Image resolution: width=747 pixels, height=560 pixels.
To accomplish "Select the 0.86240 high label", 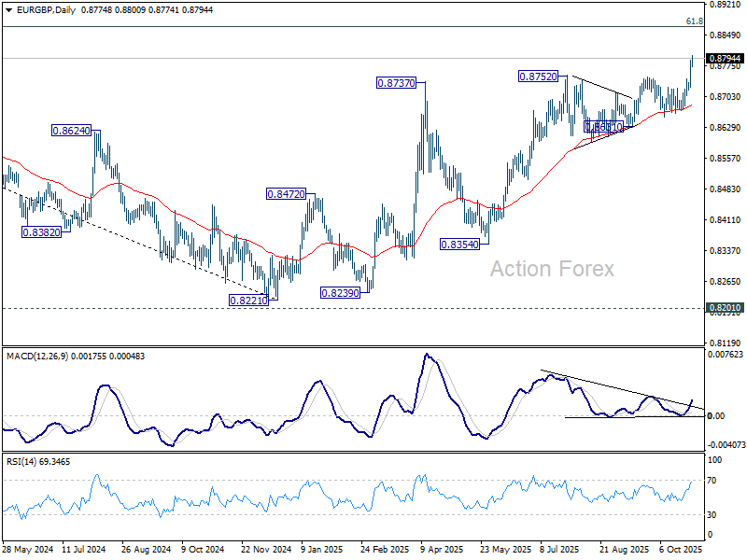I will [x=71, y=131].
